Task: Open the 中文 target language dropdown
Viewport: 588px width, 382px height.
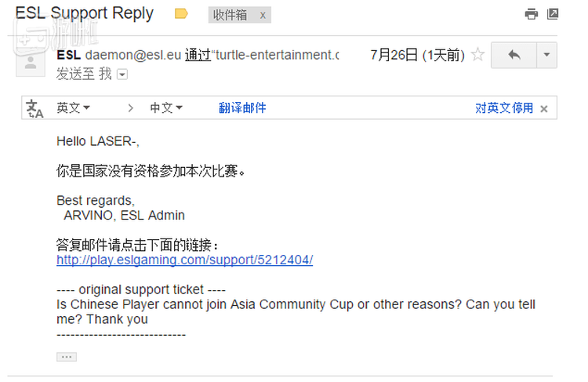Action: coord(166,108)
